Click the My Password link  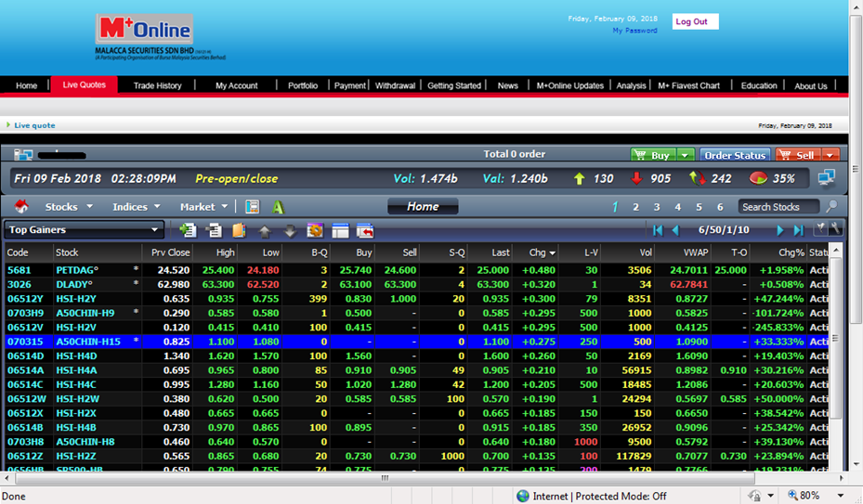click(634, 31)
